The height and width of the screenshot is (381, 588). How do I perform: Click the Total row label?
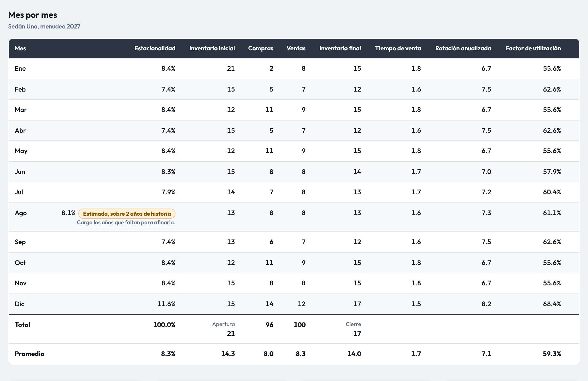(22, 325)
